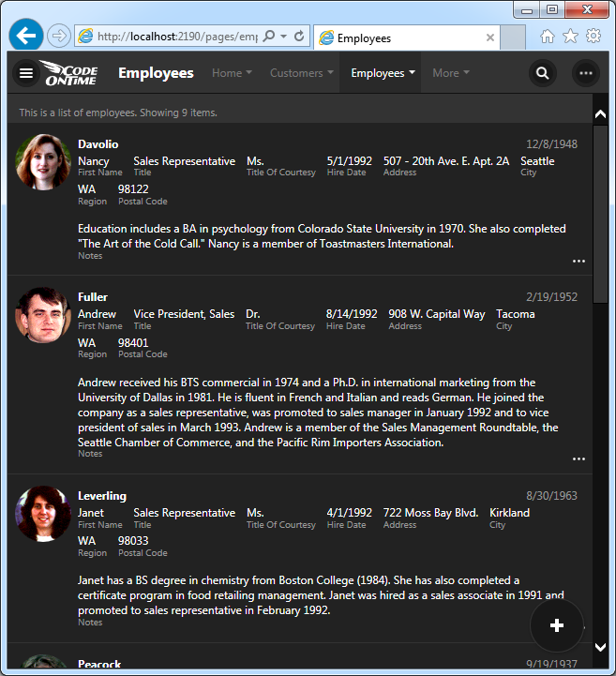Refresh the page with reload icon
Viewport: 616px width, 676px height.
tap(299, 36)
